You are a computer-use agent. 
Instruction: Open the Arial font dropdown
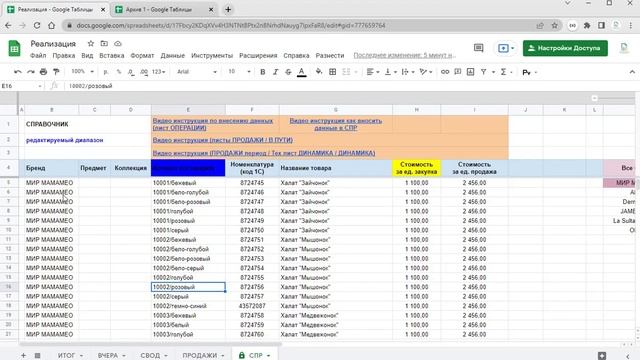point(196,72)
